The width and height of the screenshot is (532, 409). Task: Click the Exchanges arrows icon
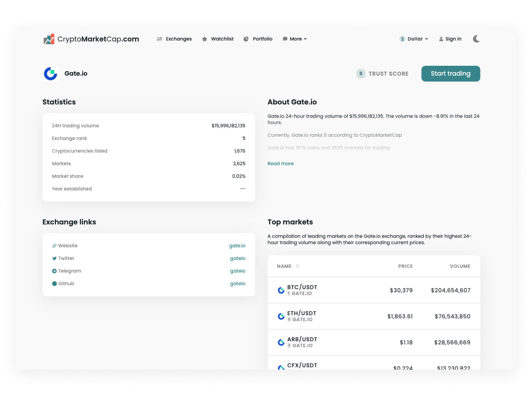[x=160, y=39]
